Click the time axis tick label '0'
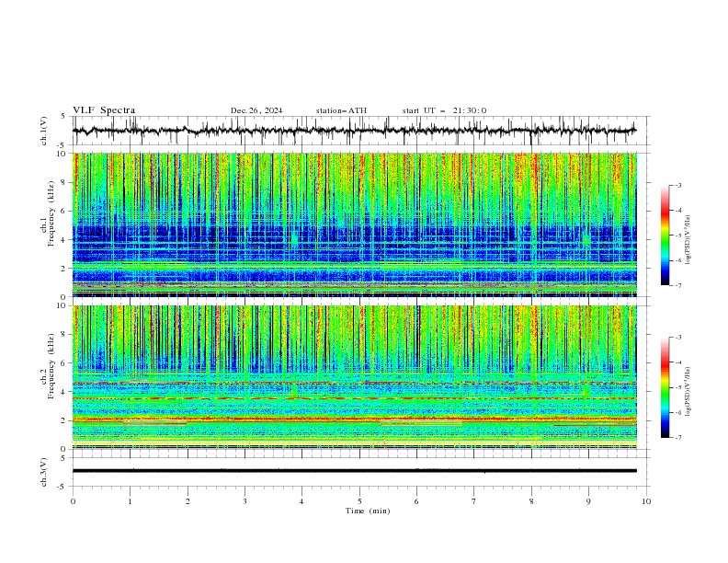This screenshot has height=563, width=728. pyautogui.click(x=73, y=501)
